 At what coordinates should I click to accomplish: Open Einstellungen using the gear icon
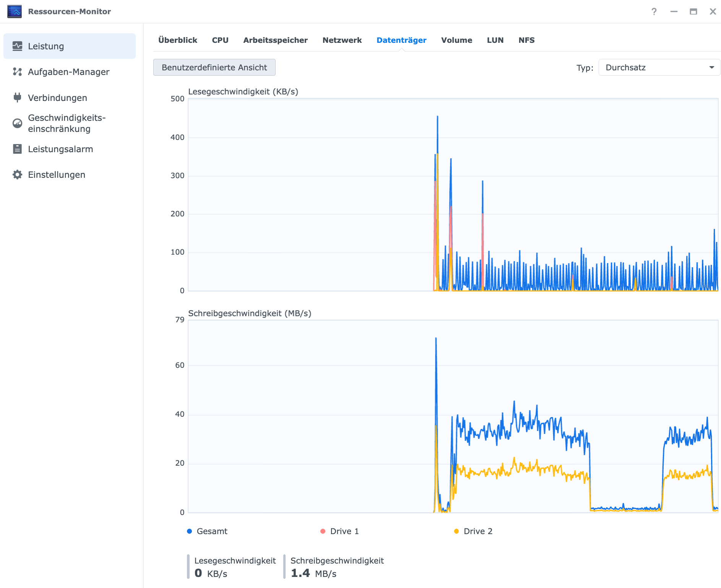(x=17, y=175)
